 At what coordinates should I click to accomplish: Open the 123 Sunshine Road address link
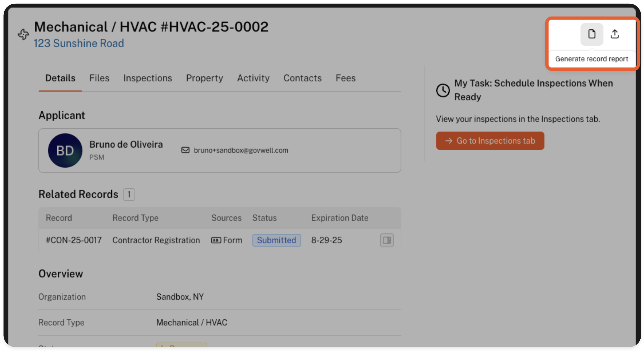pyautogui.click(x=79, y=43)
